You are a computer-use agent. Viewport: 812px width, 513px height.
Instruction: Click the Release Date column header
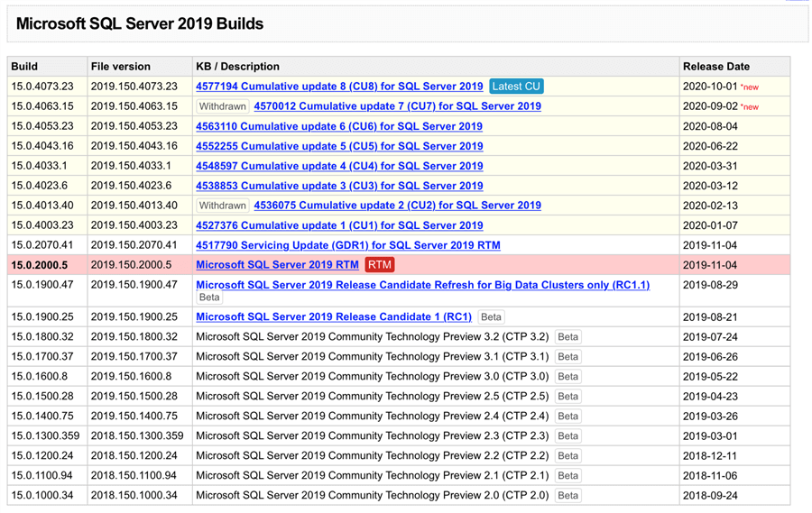(x=715, y=67)
